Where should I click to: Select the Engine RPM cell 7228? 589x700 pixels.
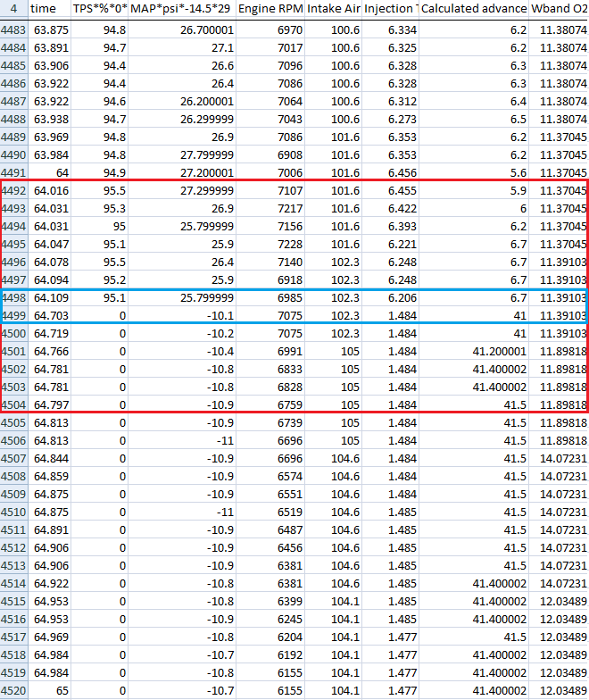[270, 245]
